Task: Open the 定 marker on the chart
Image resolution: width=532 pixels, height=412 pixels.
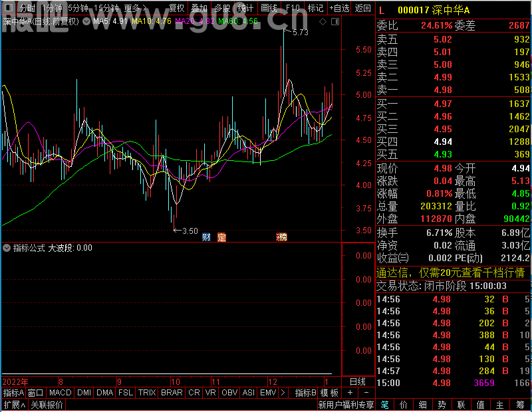Action: tap(221, 237)
